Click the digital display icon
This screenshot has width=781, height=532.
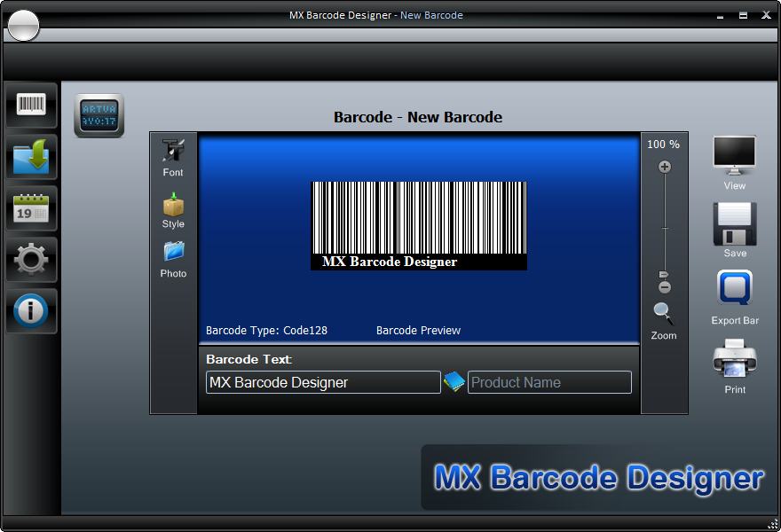tap(99, 115)
